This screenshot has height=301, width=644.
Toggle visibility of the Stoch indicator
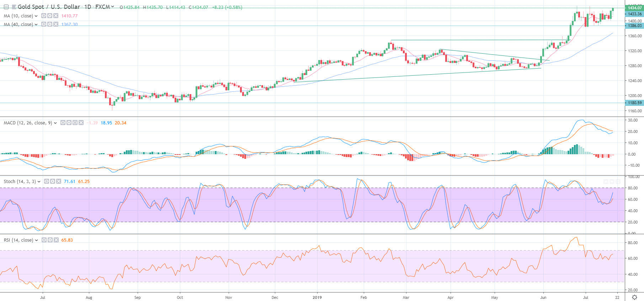[46, 182]
